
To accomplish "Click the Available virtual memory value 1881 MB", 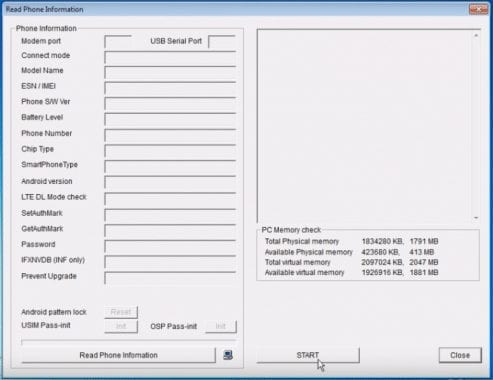I will click(424, 273).
